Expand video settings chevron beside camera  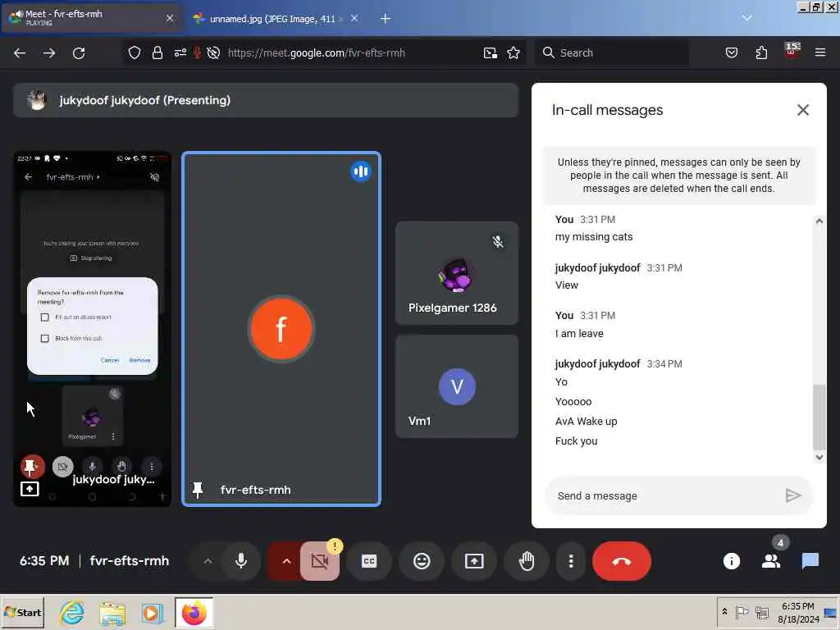tap(286, 561)
